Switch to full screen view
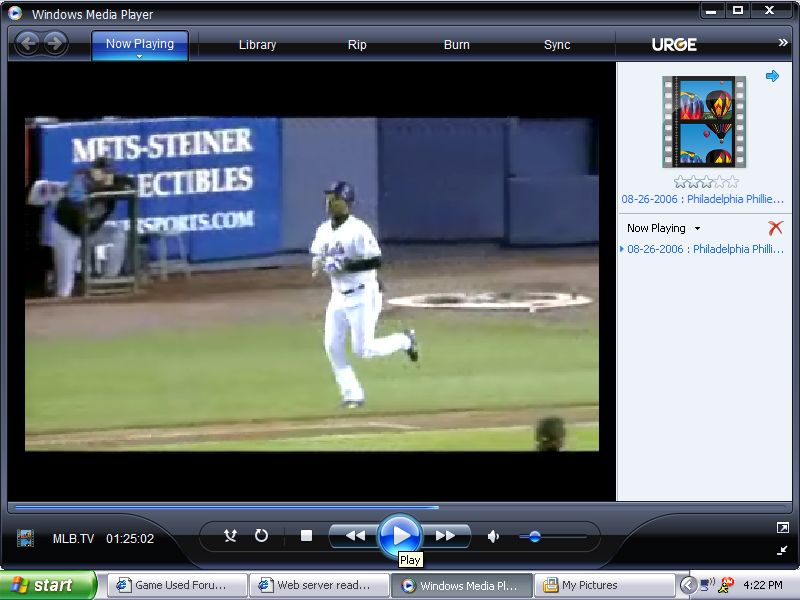The width and height of the screenshot is (800, 600). (782, 528)
